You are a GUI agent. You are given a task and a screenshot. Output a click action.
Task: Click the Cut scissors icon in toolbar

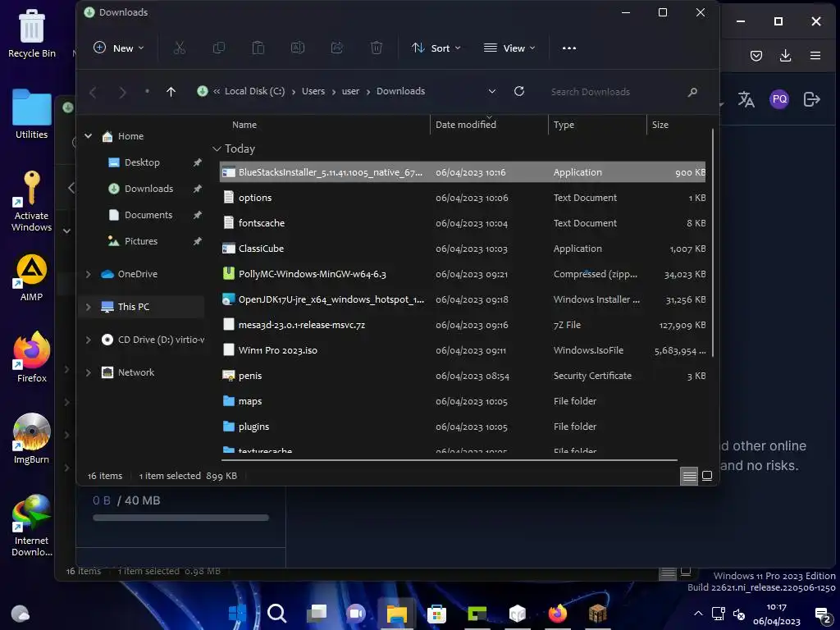180,48
